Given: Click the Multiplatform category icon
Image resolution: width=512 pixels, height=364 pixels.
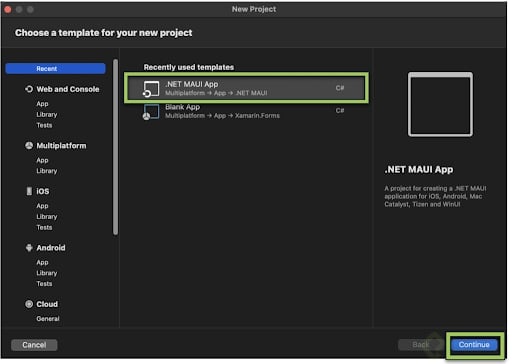Looking at the screenshot, I should click(x=29, y=145).
